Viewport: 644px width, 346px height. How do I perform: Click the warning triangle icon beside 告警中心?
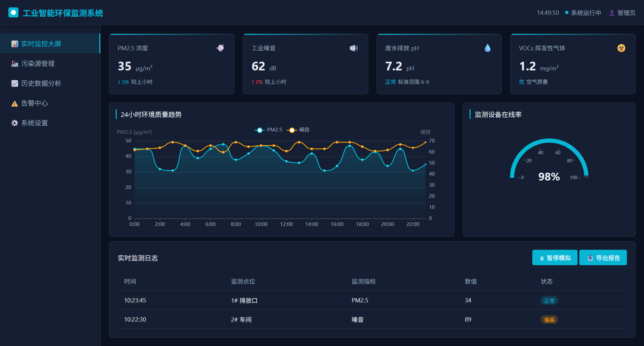point(14,104)
